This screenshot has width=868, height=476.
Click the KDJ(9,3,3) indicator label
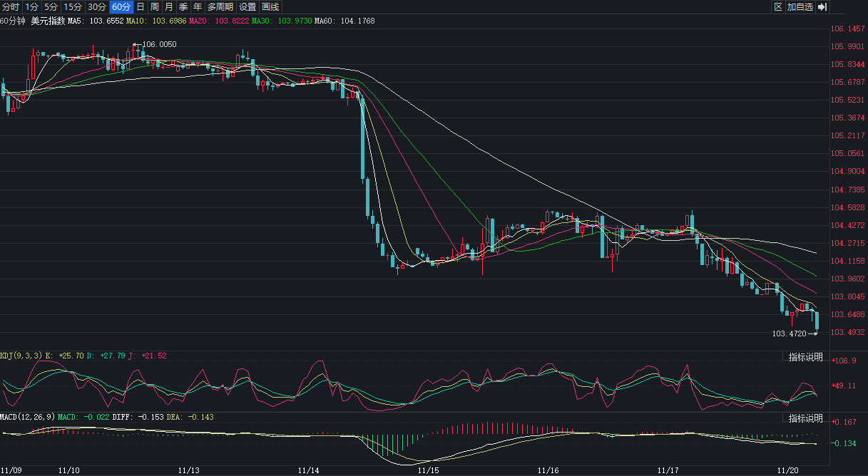21,355
